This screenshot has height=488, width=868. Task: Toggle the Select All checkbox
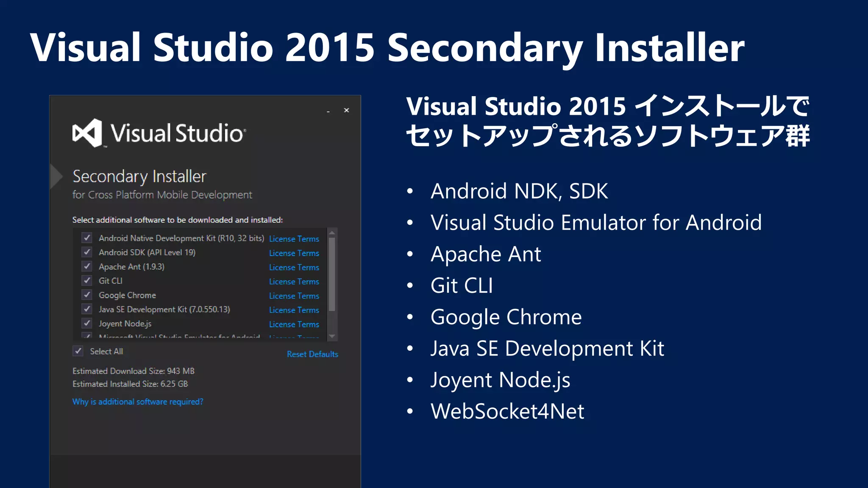78,351
